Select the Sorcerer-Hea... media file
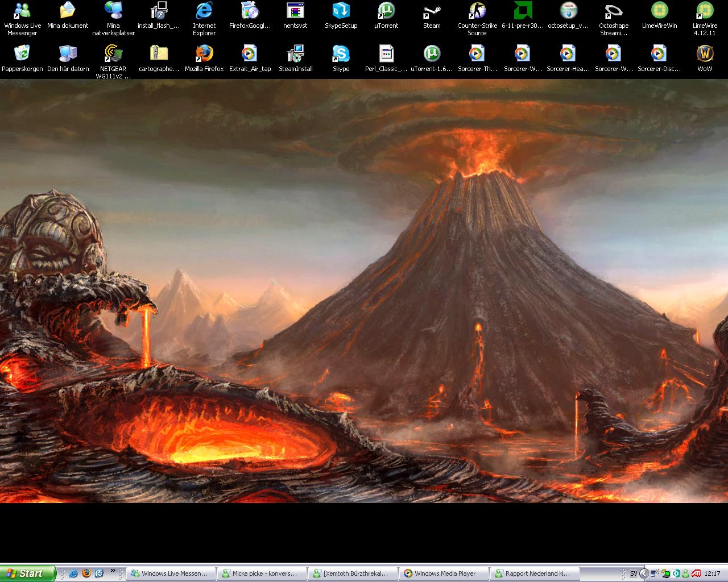This screenshot has width=728, height=582. (x=568, y=58)
